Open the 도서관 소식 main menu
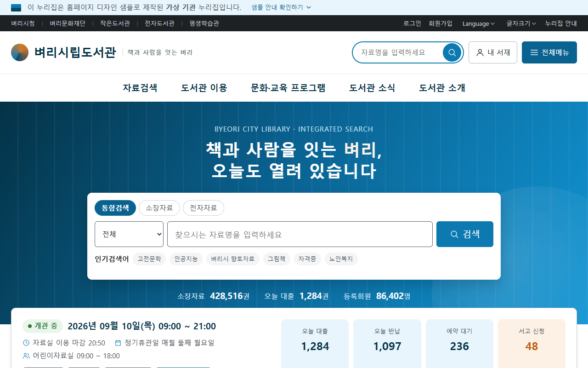 372,88
